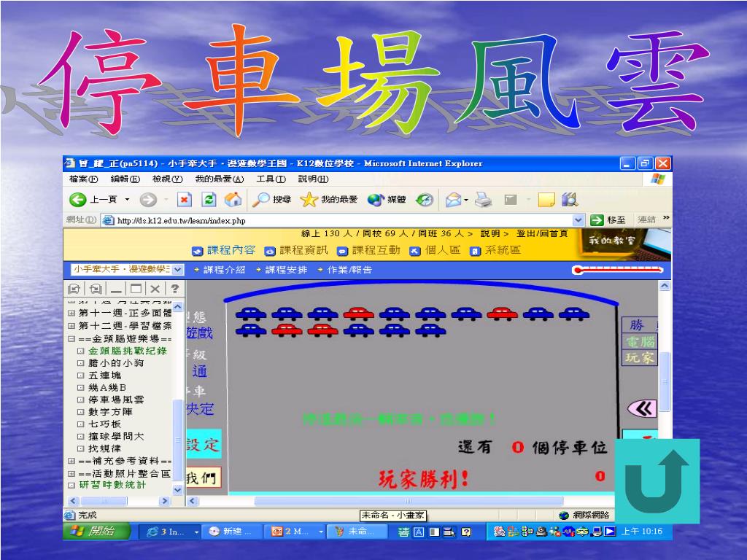This screenshot has height=560, width=747.
Task: Click the 說明 link in yellow header
Action: coord(490,233)
